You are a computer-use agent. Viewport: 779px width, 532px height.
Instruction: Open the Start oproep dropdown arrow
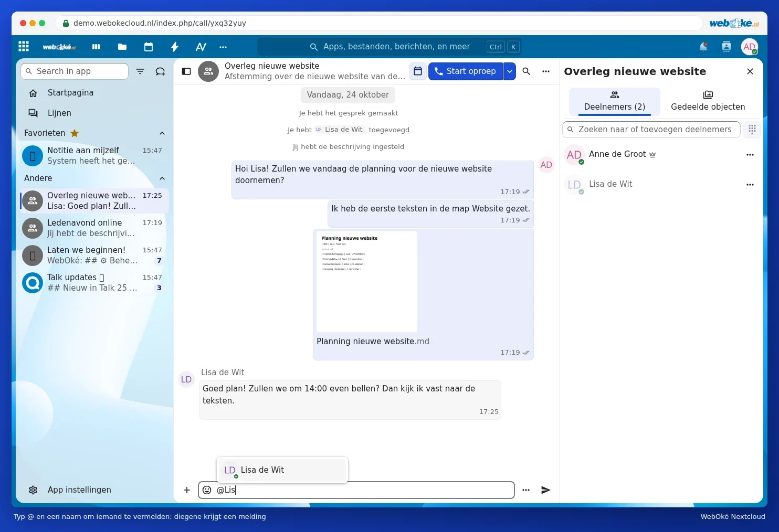point(509,71)
